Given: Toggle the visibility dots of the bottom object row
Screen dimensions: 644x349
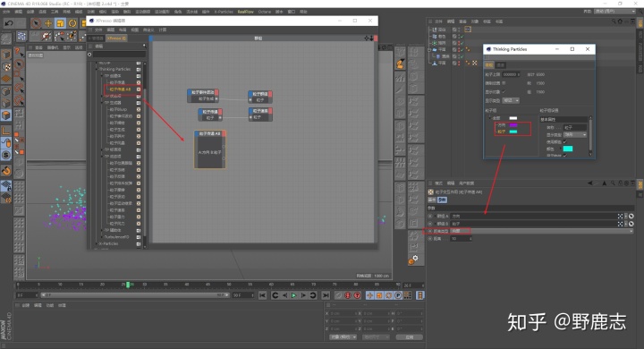Looking at the screenshot, I should pyautogui.click(x=459, y=63).
